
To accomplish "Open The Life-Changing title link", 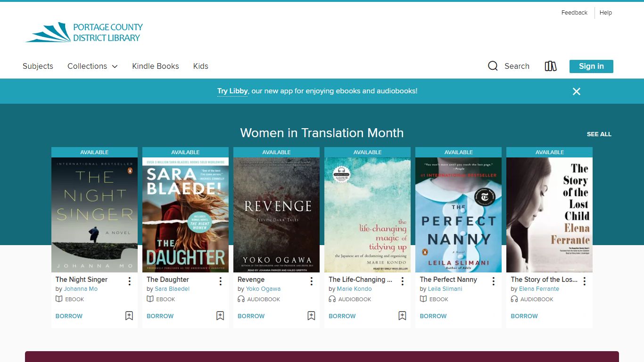I will click(360, 280).
